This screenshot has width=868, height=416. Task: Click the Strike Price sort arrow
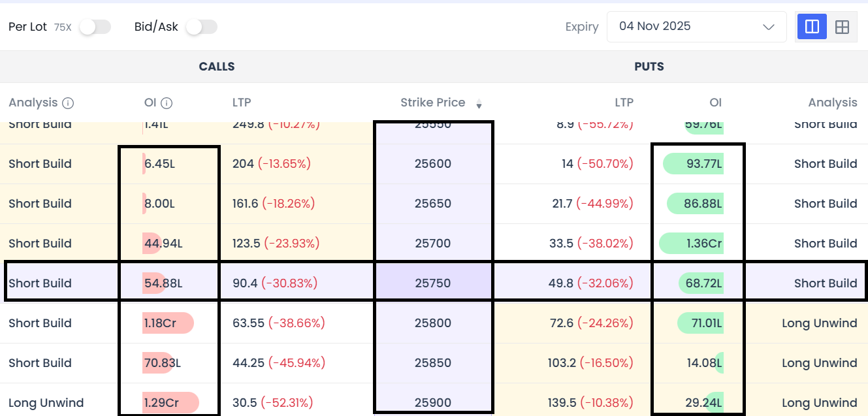[x=479, y=104]
